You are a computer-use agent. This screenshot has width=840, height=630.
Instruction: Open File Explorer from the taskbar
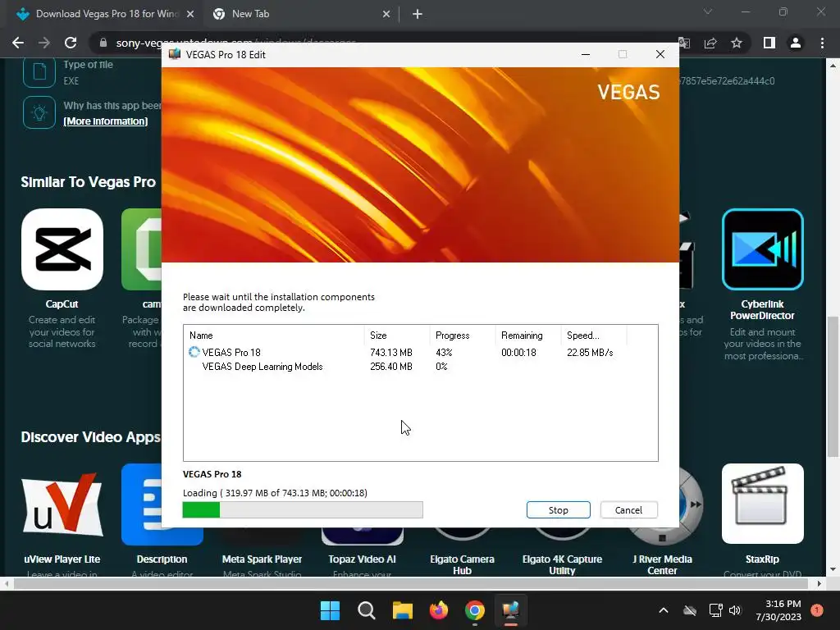coord(402,610)
